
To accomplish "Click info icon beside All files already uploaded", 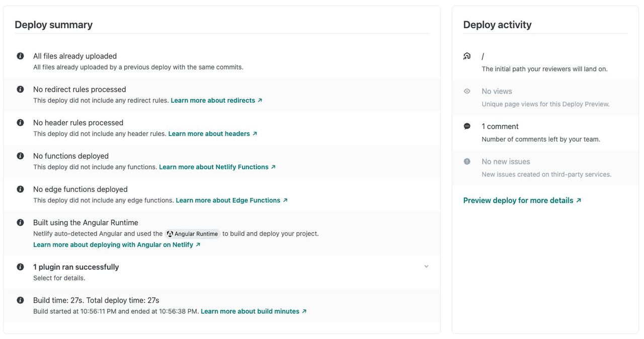I will (x=20, y=56).
